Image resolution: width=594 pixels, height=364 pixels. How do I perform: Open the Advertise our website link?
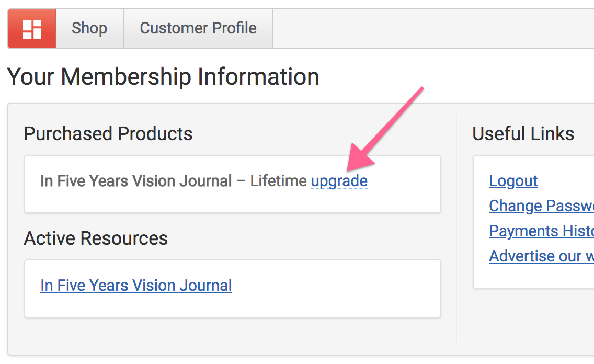coord(541,256)
